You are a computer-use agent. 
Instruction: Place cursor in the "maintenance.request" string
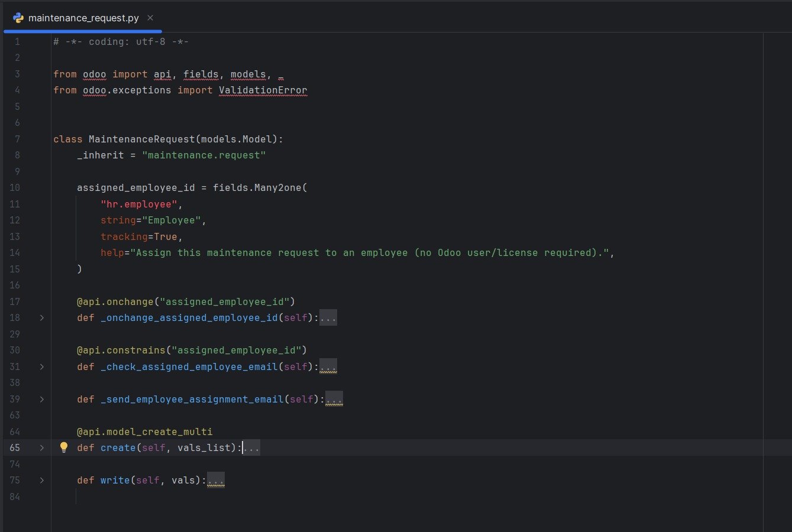(x=204, y=155)
